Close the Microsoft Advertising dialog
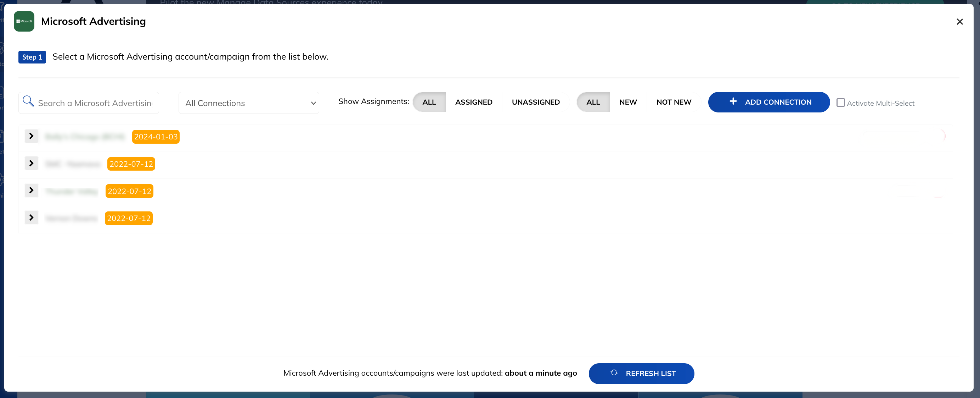The height and width of the screenshot is (398, 980). (x=959, y=22)
